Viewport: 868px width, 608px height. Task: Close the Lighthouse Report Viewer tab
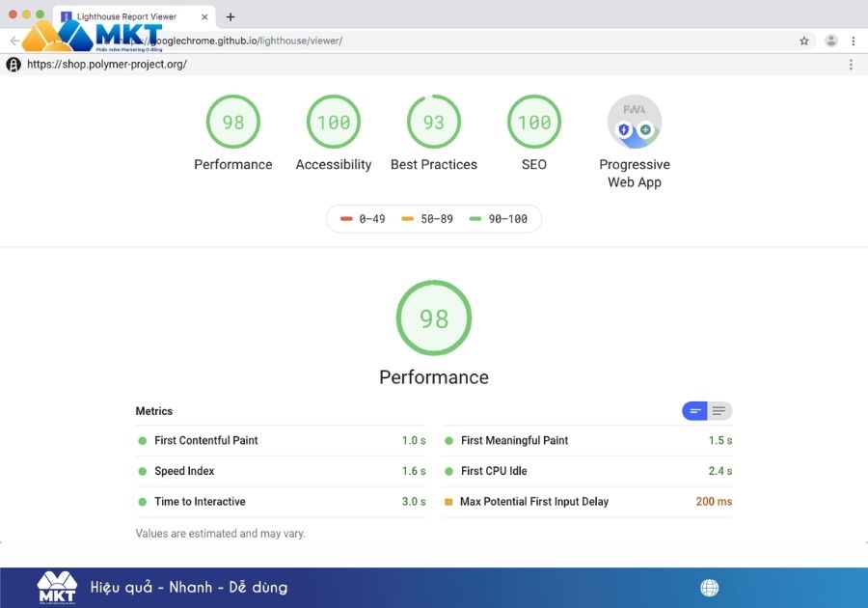tap(204, 16)
